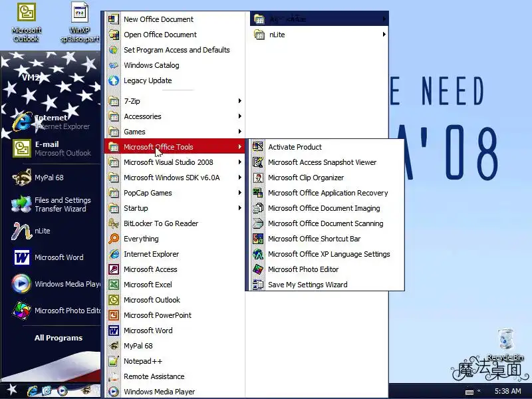Select the WinXP sp3.iso.part desktop file
Screen dimensions: 532x399
(80, 23)
